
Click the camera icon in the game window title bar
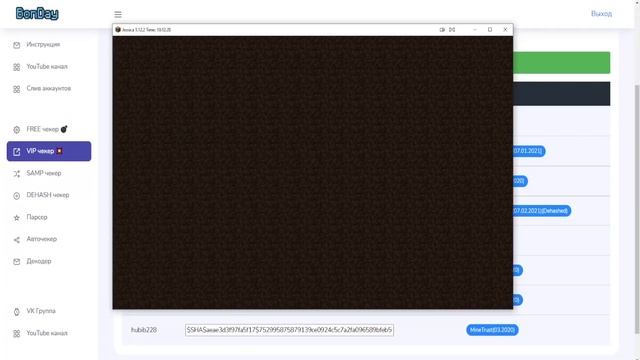coord(442,30)
